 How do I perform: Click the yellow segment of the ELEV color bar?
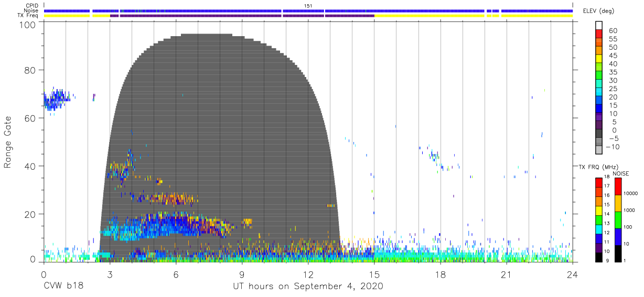598,59
